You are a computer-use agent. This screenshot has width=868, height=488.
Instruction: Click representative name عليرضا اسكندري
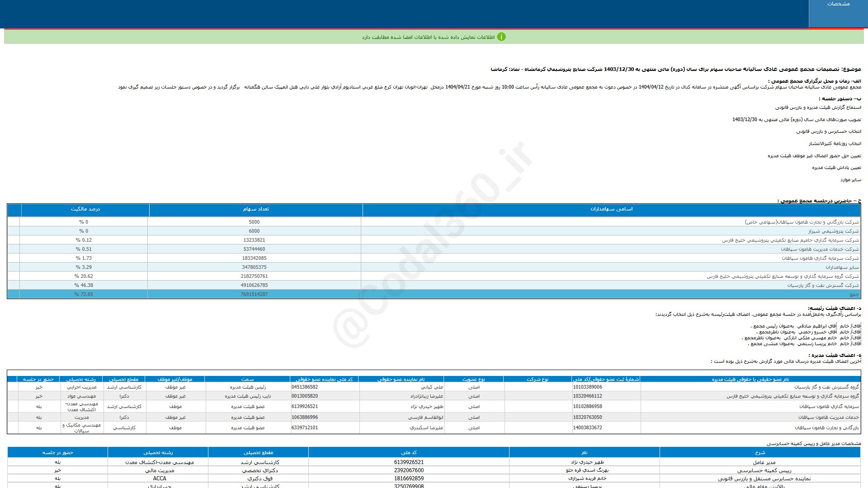pos(426,427)
